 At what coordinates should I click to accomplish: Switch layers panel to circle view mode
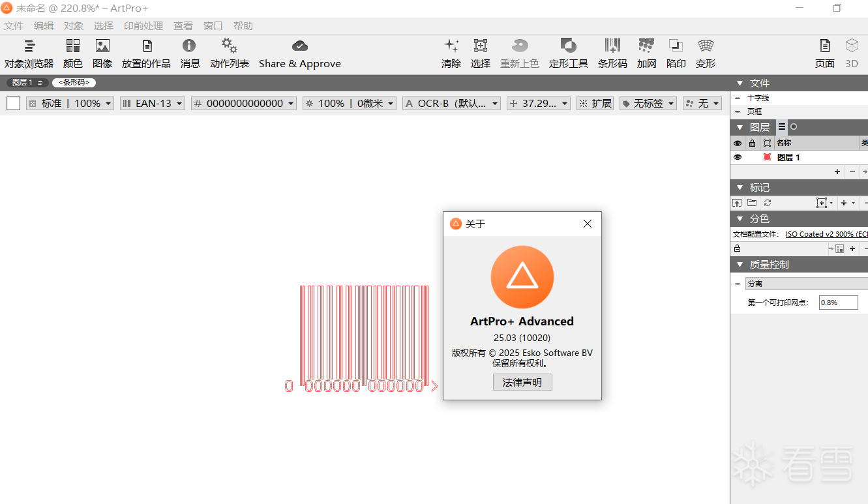794,127
